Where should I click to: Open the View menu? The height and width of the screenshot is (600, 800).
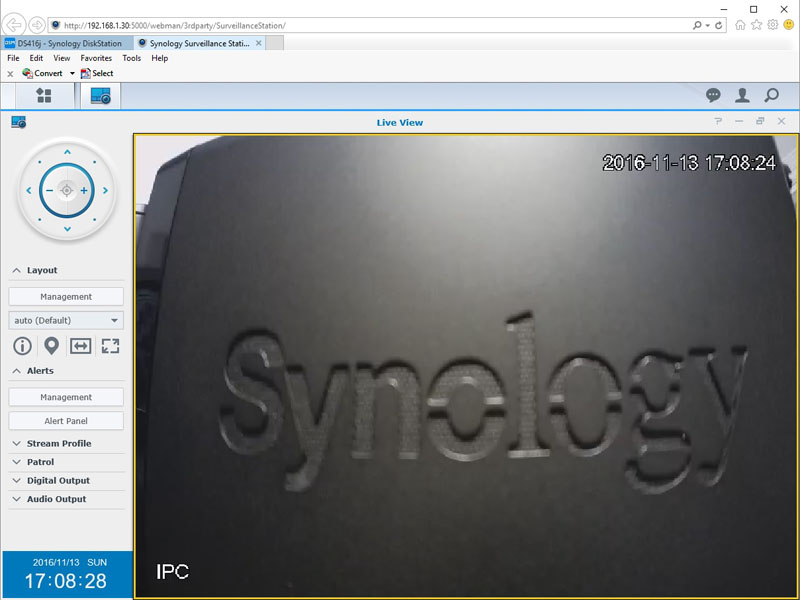(62, 58)
